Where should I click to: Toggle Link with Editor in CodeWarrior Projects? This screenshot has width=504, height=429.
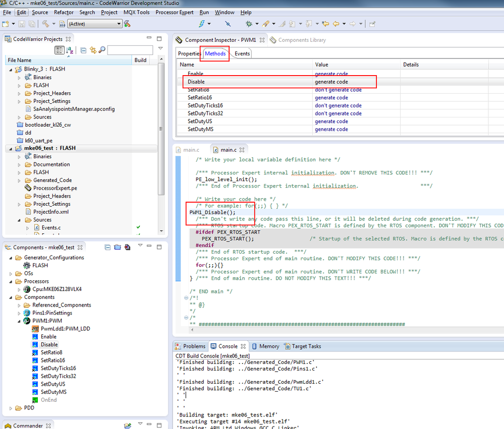coord(93,50)
